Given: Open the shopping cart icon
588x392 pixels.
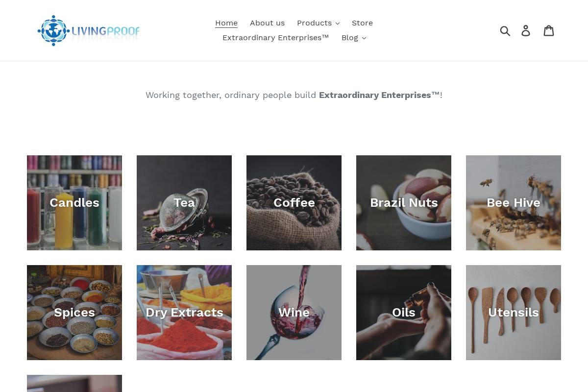Looking at the screenshot, I should coord(549,31).
